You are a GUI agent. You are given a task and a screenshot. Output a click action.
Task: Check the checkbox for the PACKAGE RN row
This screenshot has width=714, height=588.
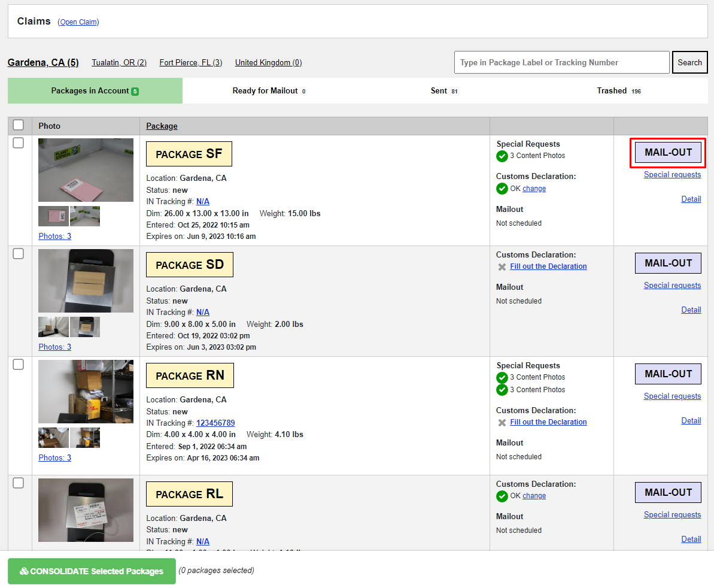tap(18, 364)
